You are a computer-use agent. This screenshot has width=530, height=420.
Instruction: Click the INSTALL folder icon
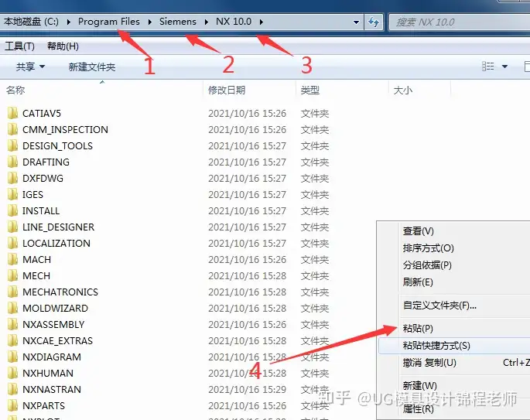tap(12, 210)
